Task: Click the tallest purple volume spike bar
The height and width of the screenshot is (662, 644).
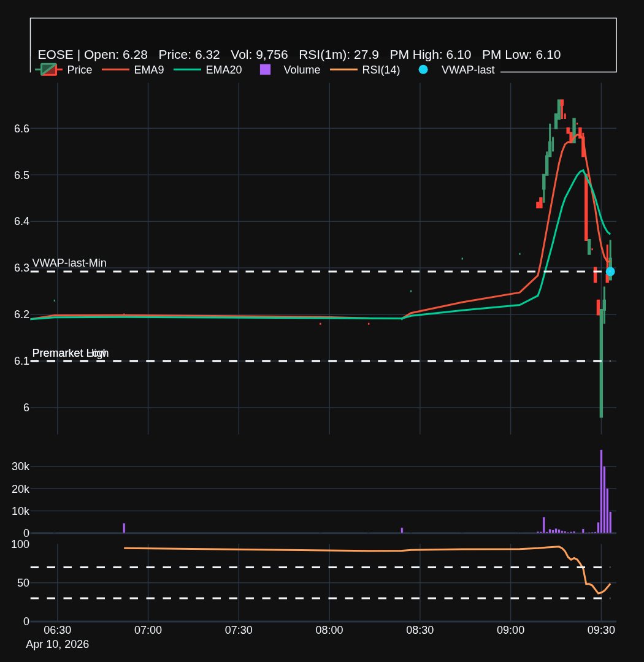Action: pos(600,490)
